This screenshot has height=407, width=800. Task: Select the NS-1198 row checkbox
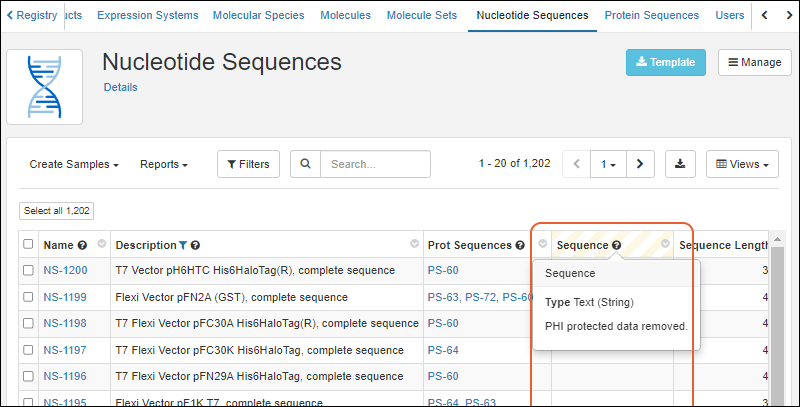[28, 324]
